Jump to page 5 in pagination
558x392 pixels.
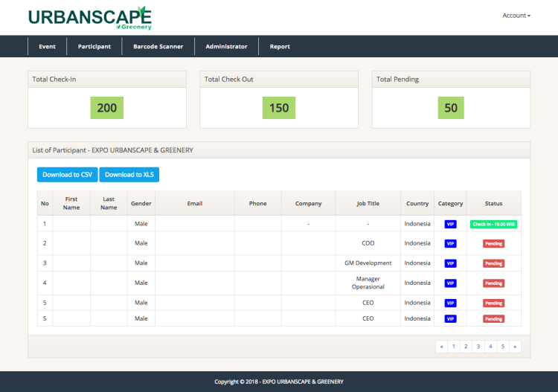coord(502,347)
